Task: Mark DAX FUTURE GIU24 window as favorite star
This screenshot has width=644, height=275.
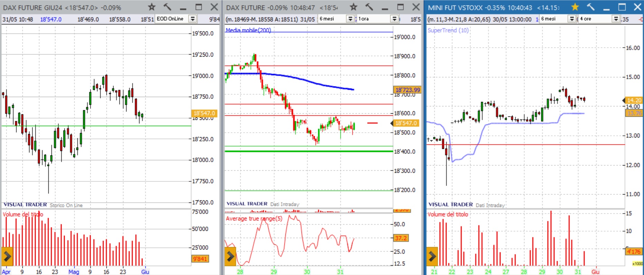Action: [151, 7]
